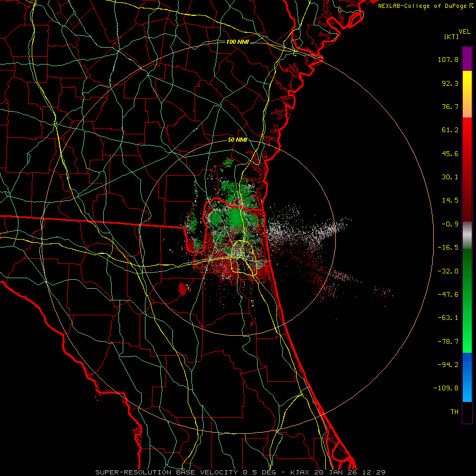Click the SUPER-RESOLUTION BASE VELOCITY caption text
The image size is (476, 476).
point(167,472)
